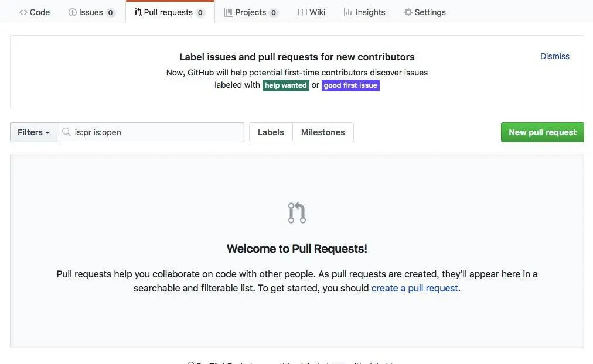The image size is (593, 364).
Task: Click the Insights graph icon
Action: point(349,12)
